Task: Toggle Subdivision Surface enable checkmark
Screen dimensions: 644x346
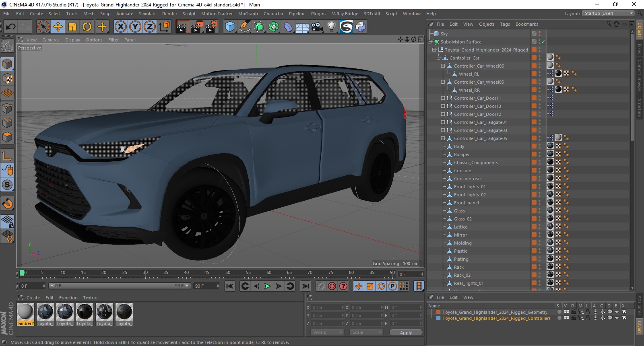Action: point(543,42)
